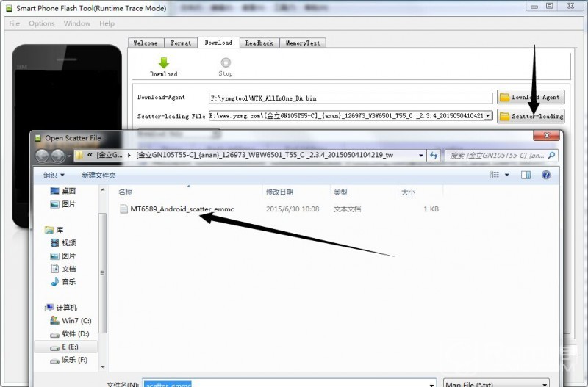Viewport: 588px width, 387px height.
Task: Click the file name input field
Action: click(x=289, y=383)
